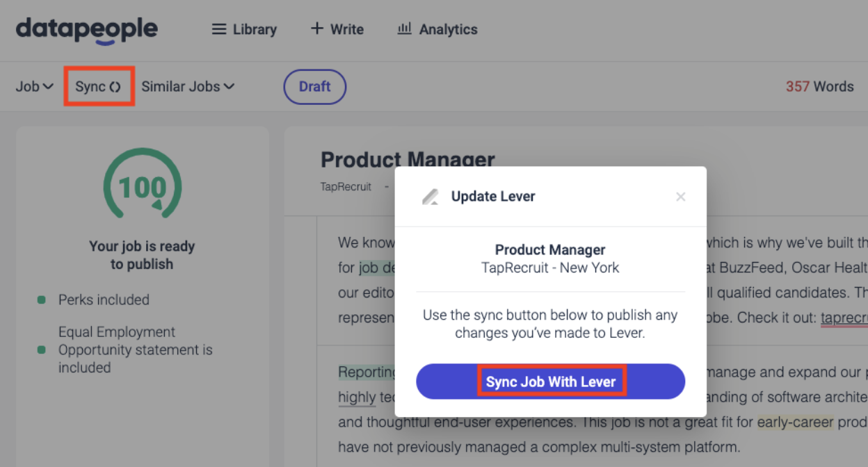
Task: Click the Draft status button
Action: 314,86
